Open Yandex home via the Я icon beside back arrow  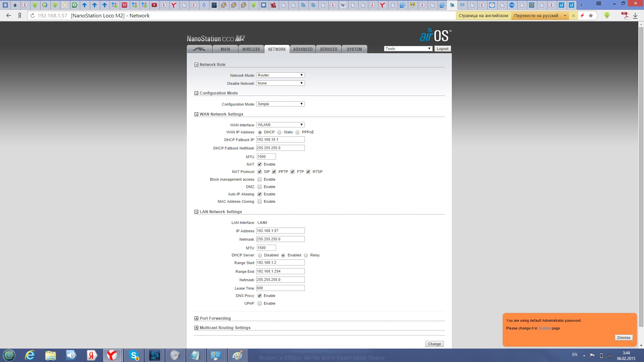tap(19, 15)
